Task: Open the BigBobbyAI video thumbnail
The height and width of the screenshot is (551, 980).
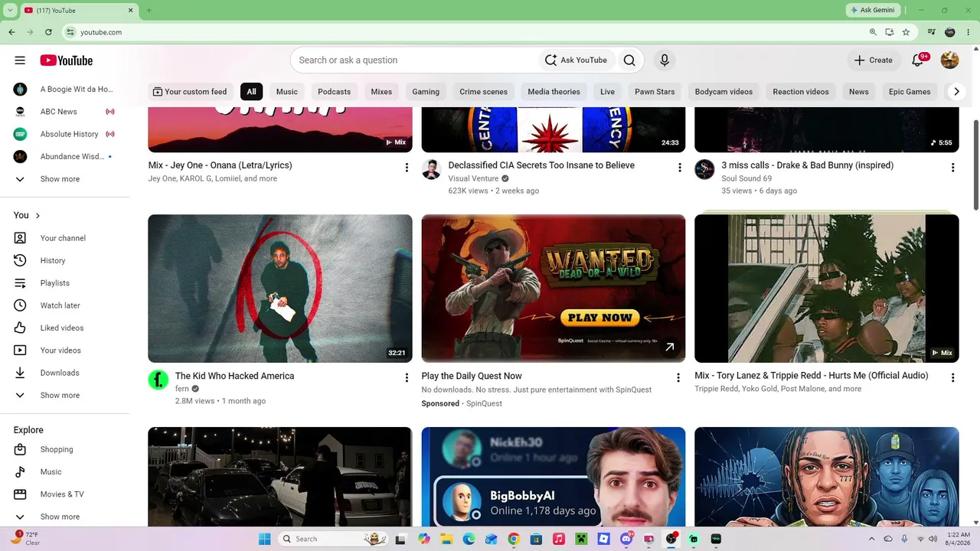Action: tap(554, 477)
